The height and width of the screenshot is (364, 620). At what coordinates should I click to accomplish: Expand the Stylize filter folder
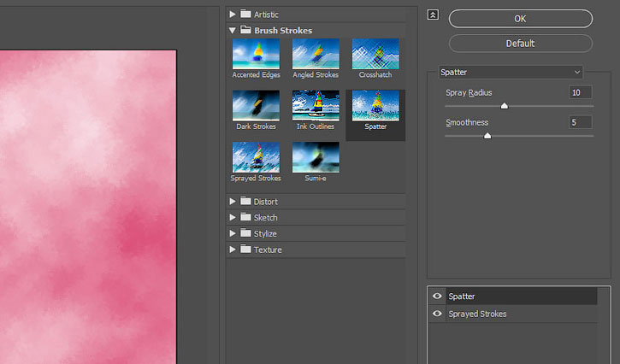coord(233,233)
